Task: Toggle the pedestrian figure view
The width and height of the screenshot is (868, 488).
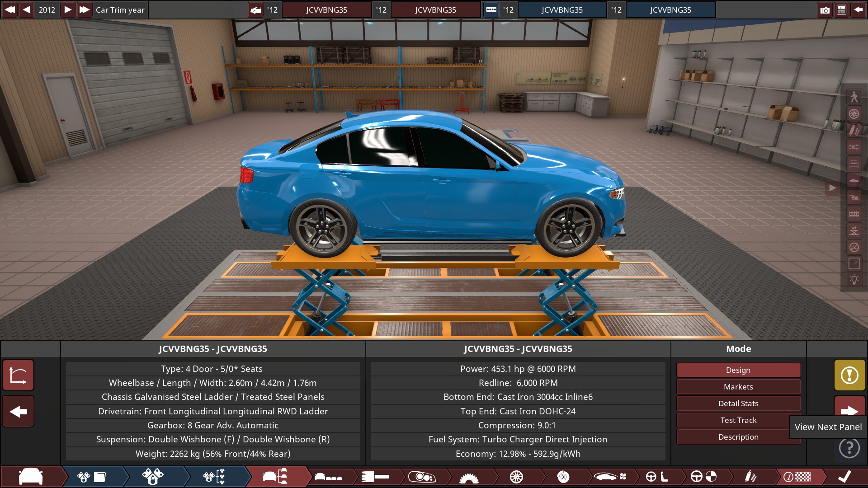Action: pyautogui.click(x=854, y=97)
